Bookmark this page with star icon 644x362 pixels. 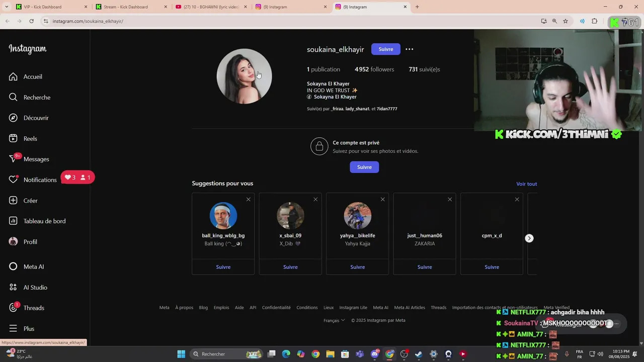click(x=566, y=21)
